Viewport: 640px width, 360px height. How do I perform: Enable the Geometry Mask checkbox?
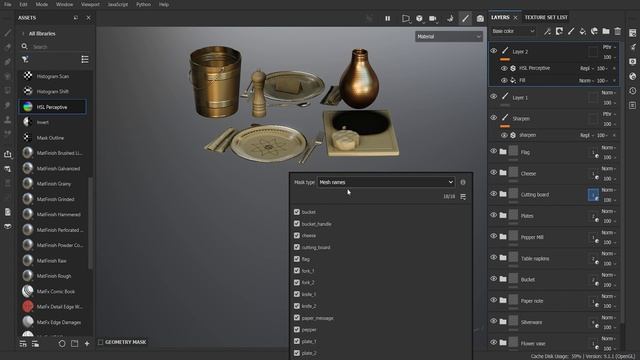click(x=100, y=342)
